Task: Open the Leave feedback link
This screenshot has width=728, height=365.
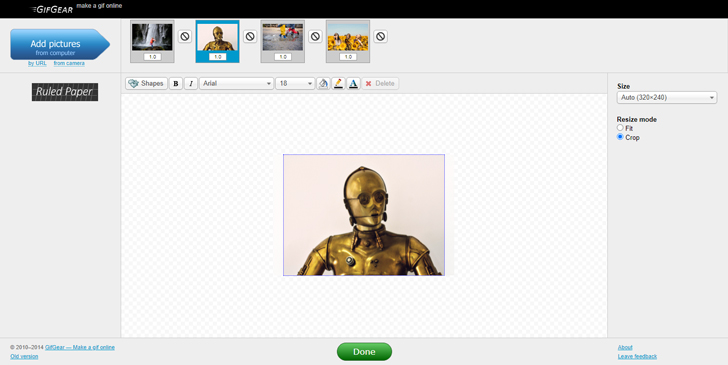Action: [637, 357]
